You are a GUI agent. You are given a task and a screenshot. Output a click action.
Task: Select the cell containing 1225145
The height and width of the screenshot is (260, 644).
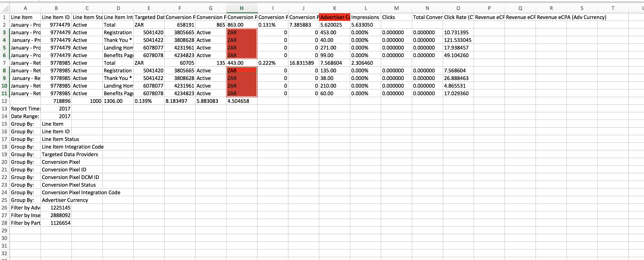(56, 208)
